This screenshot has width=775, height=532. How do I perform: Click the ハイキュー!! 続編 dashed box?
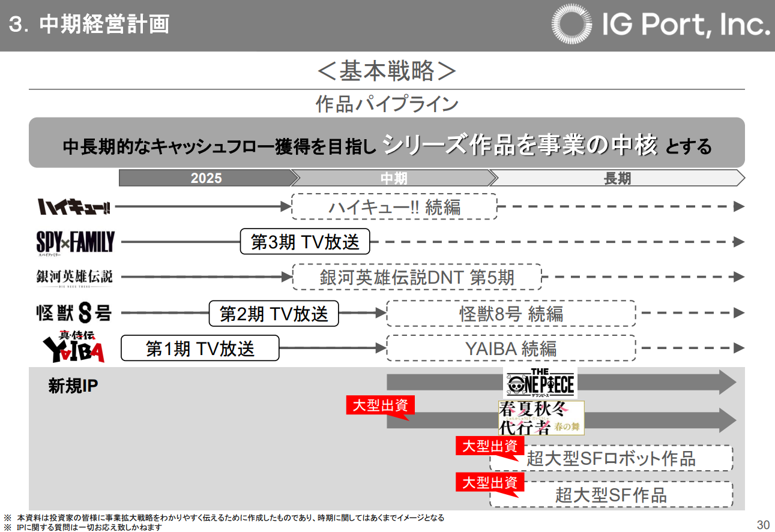click(x=394, y=207)
